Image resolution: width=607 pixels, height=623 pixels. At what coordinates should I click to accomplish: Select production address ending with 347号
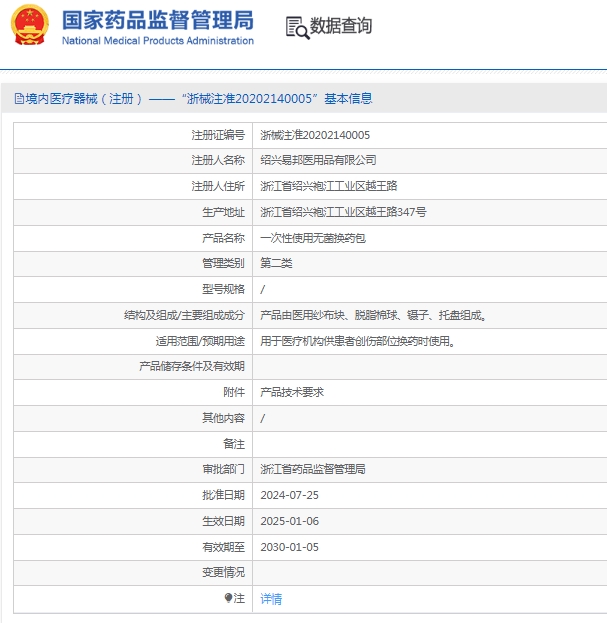pos(343,212)
